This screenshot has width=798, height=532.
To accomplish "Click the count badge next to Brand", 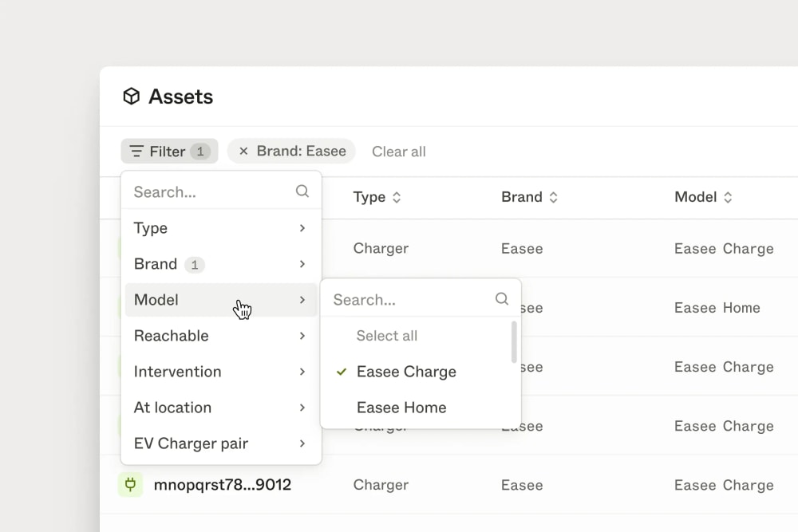I will pos(195,265).
